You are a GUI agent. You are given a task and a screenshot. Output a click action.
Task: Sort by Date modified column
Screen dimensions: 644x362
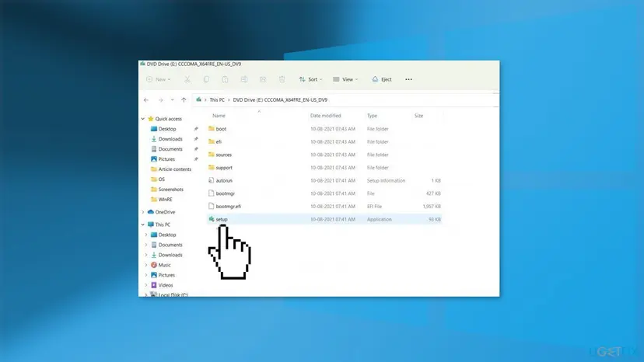[326, 116]
